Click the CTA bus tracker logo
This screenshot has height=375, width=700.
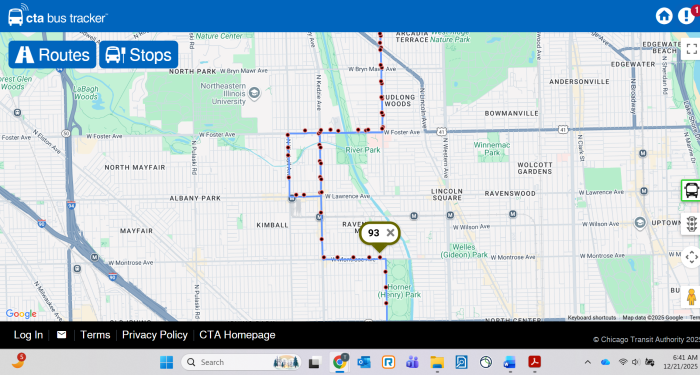58,17
